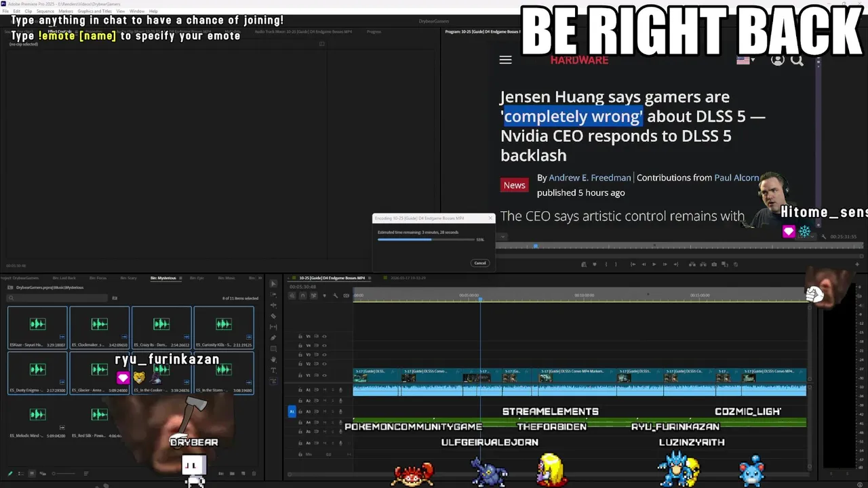Image resolution: width=868 pixels, height=488 pixels.
Task: Adjust bin thumbnail size slider
Action: click(64, 473)
